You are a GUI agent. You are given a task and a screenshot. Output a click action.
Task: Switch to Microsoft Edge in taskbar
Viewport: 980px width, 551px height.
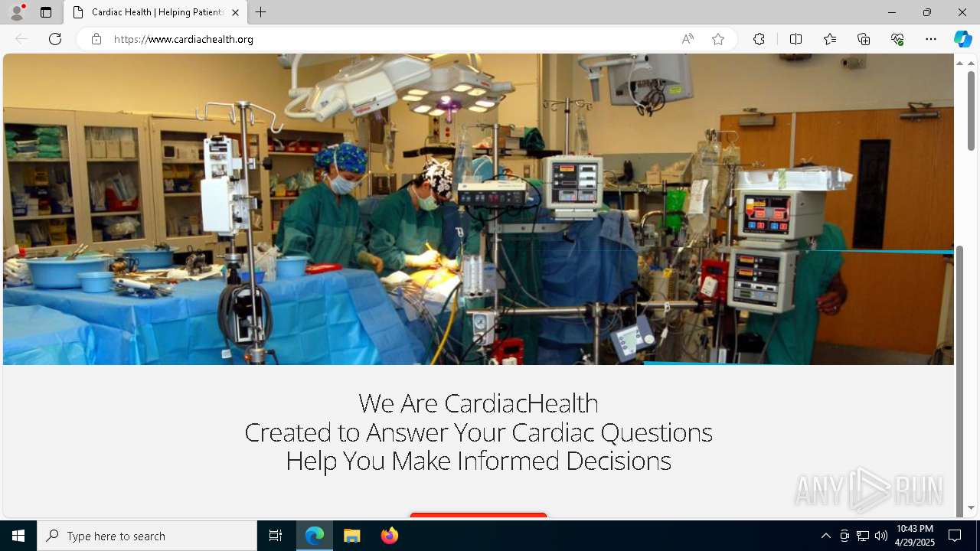tap(315, 536)
